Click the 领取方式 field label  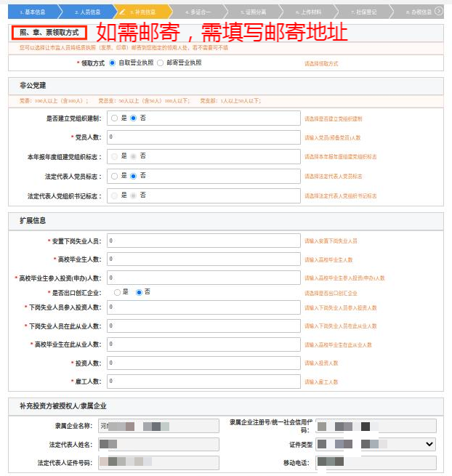(x=93, y=63)
